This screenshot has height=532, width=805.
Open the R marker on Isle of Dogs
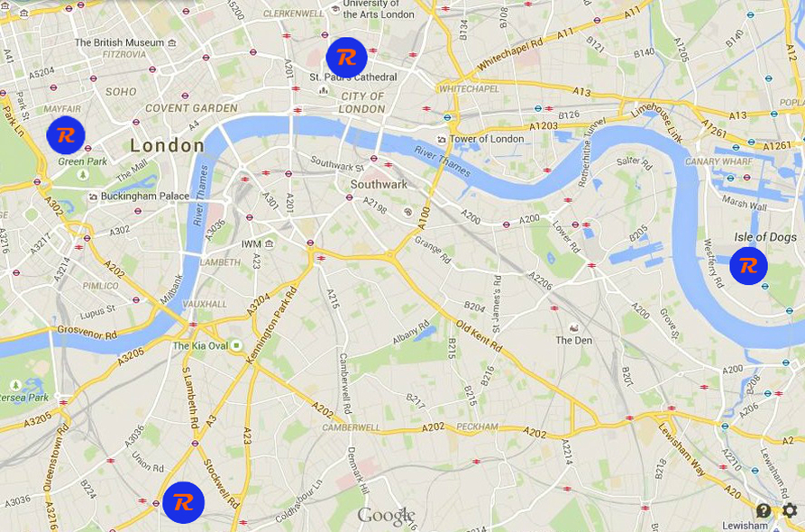748,265
